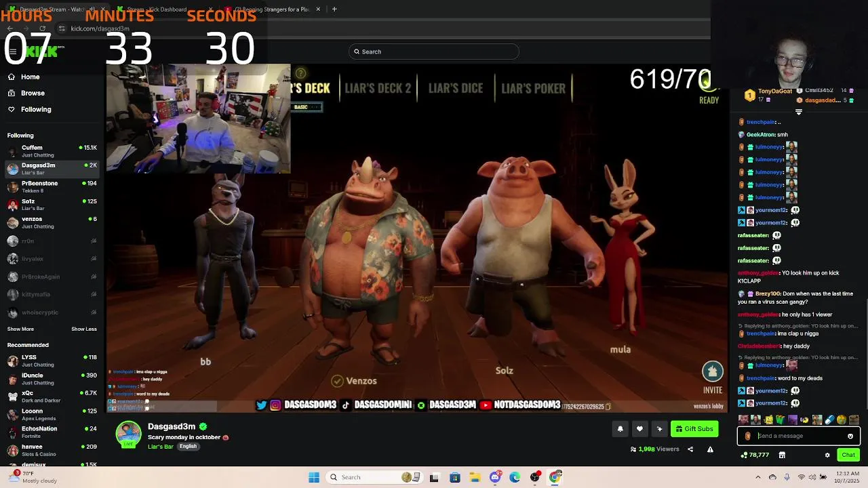The width and height of the screenshot is (868, 488).
Task: Click the help question mark in game
Action: tap(300, 73)
